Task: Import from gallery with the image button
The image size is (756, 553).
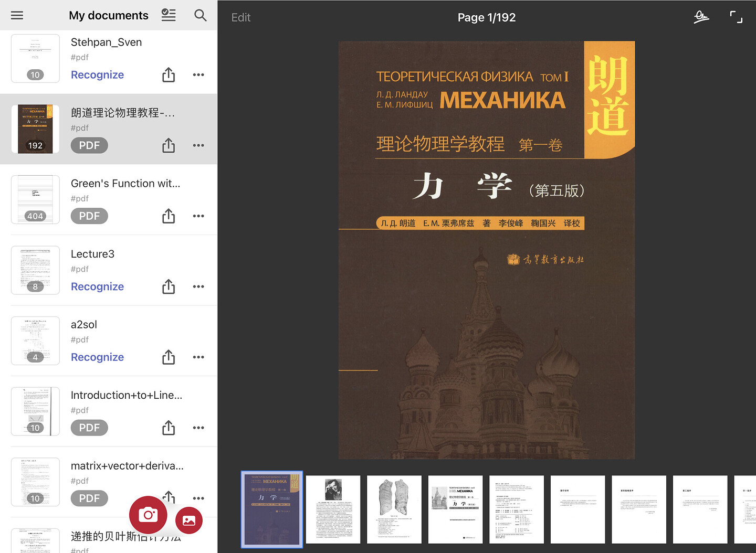Action: [x=189, y=520]
